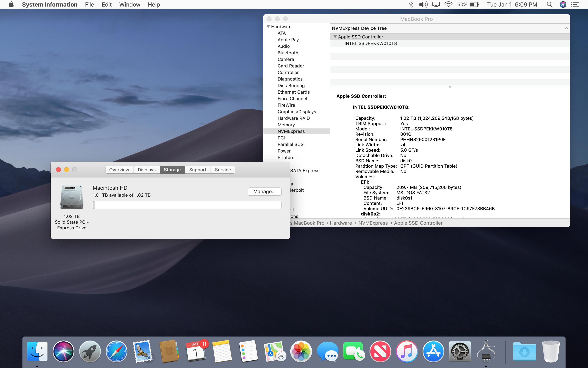Open Finder from the Dock
The height and width of the screenshot is (368, 588).
coord(37,351)
